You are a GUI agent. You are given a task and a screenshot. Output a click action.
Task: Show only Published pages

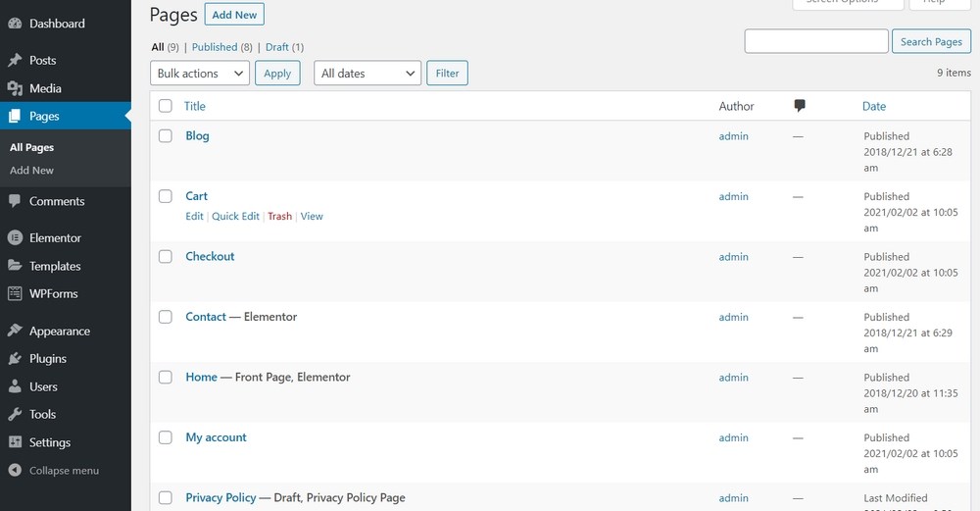coord(215,47)
